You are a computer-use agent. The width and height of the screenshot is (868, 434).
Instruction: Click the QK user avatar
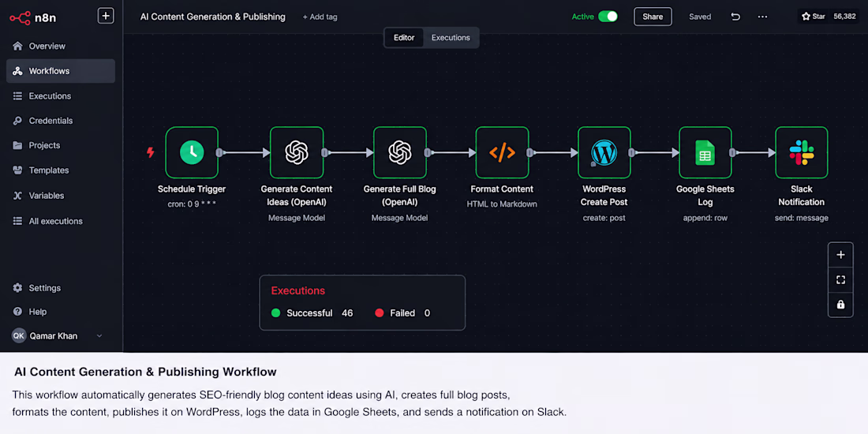pos(19,336)
